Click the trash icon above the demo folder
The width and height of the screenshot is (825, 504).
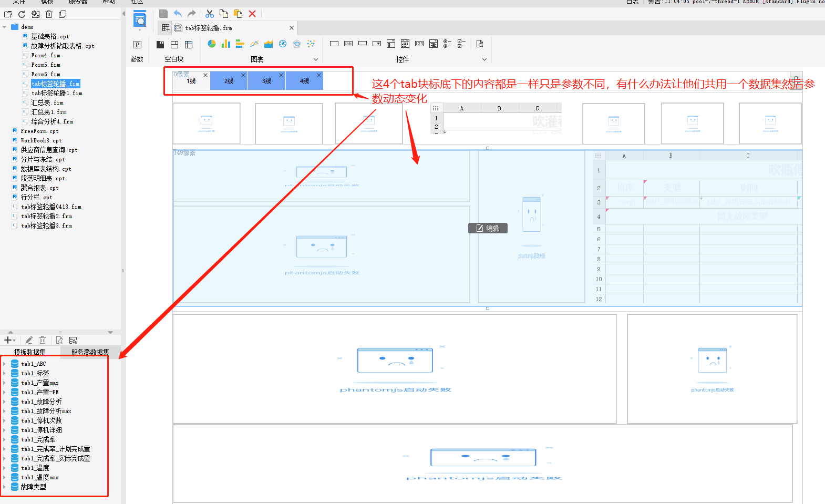49,14
